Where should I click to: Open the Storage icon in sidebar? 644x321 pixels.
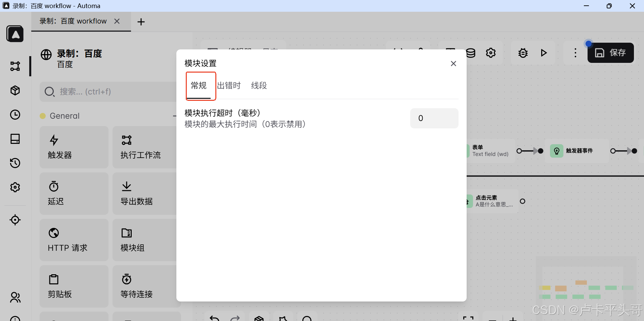tap(15, 139)
